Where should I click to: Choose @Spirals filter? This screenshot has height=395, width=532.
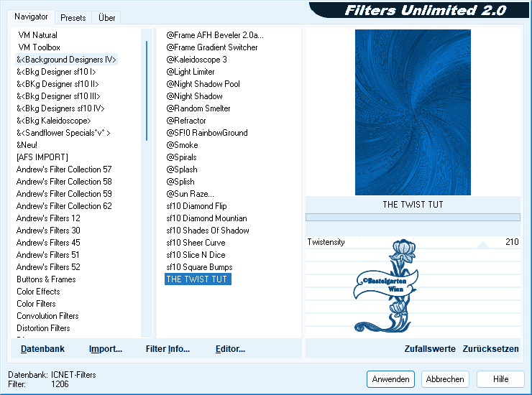pyautogui.click(x=181, y=157)
